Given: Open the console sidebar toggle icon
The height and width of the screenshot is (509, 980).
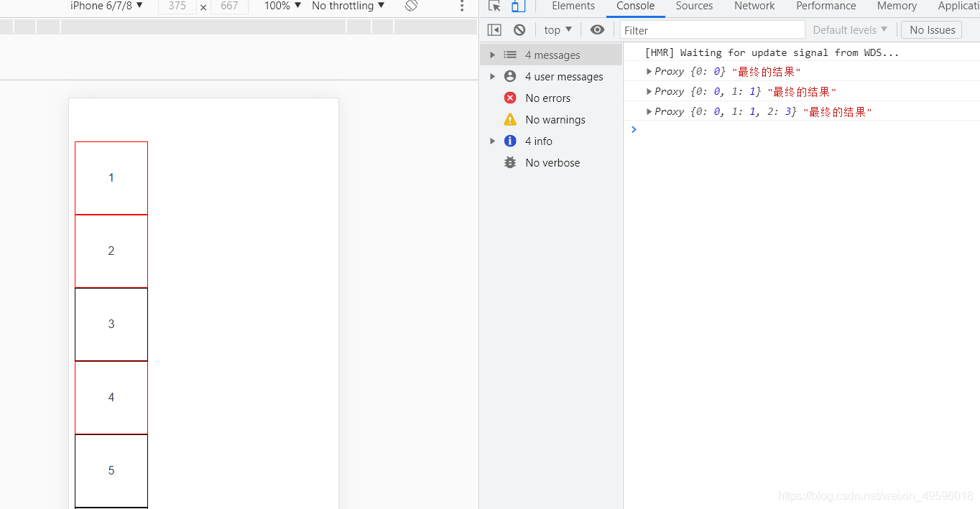Looking at the screenshot, I should [x=494, y=29].
